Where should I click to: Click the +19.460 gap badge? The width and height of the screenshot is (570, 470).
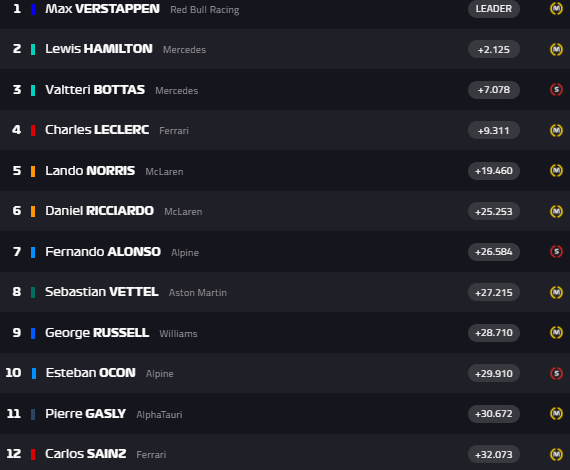coord(494,170)
